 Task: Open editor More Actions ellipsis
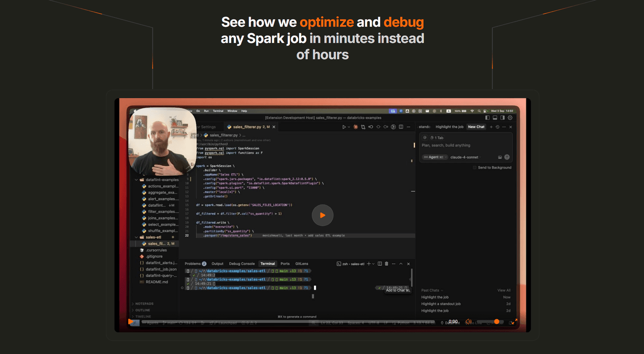(409, 127)
